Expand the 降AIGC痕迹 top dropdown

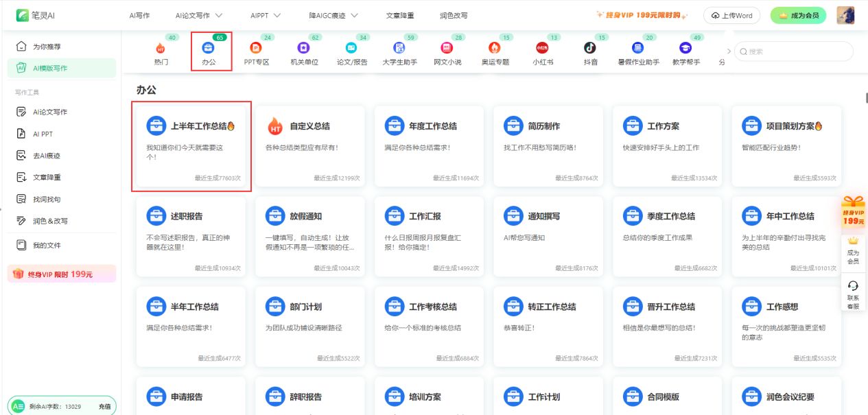354,15
